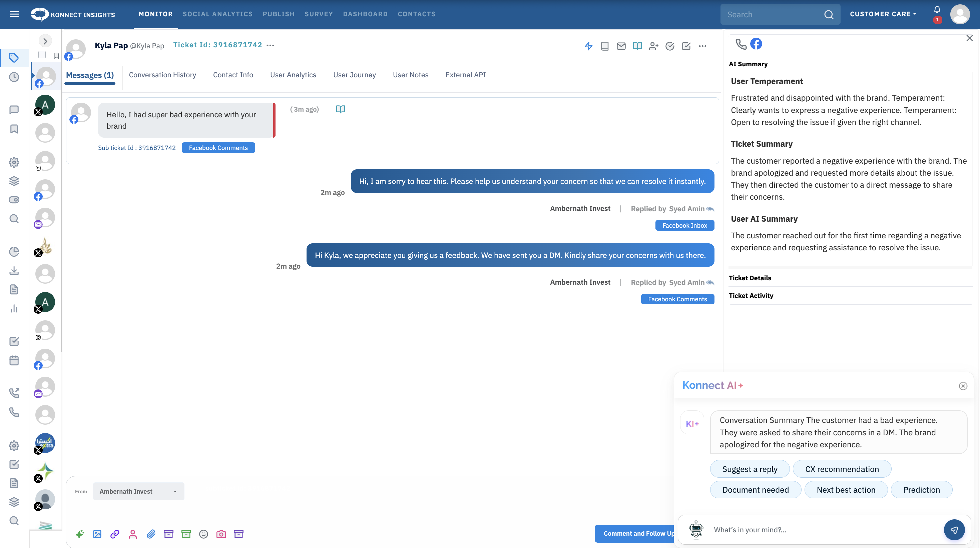Viewport: 980px width, 548px height.
Task: Expand the Customer Care workspace dropdown
Action: 883,14
